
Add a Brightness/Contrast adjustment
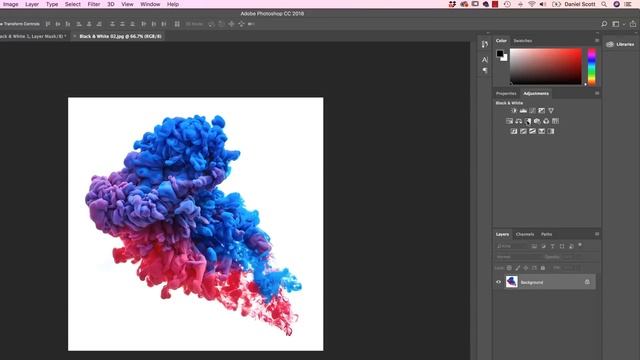(x=514, y=111)
